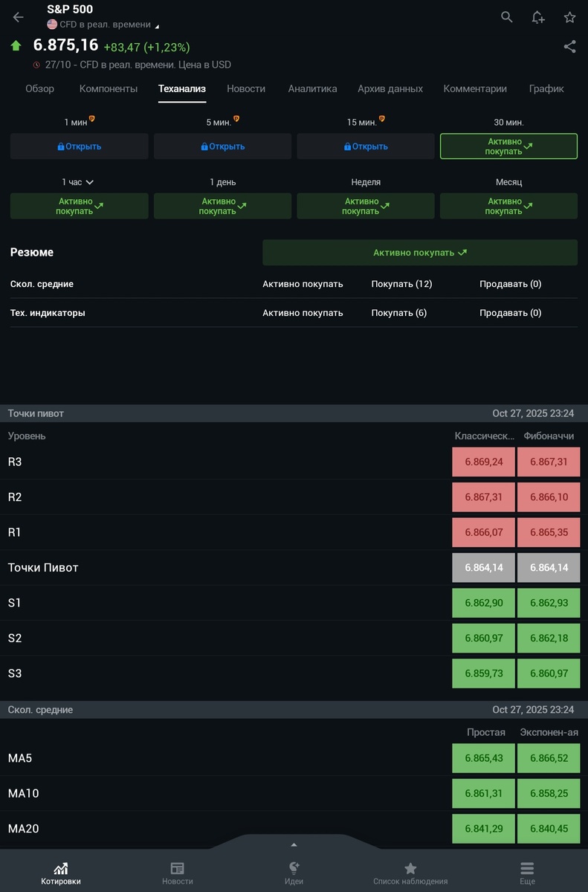Select the Теханализ tab
Image resolution: width=588 pixels, height=892 pixels.
182,88
